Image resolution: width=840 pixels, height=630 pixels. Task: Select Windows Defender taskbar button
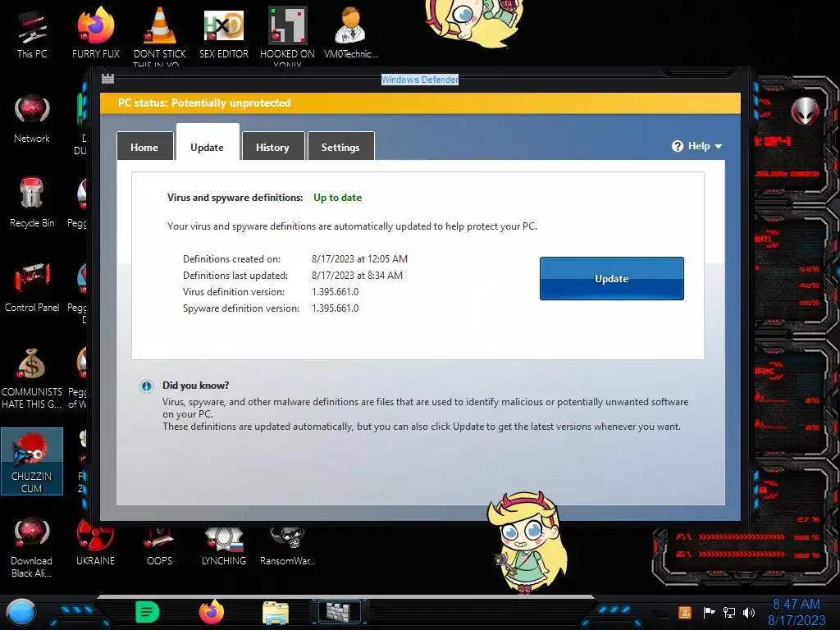tap(339, 611)
